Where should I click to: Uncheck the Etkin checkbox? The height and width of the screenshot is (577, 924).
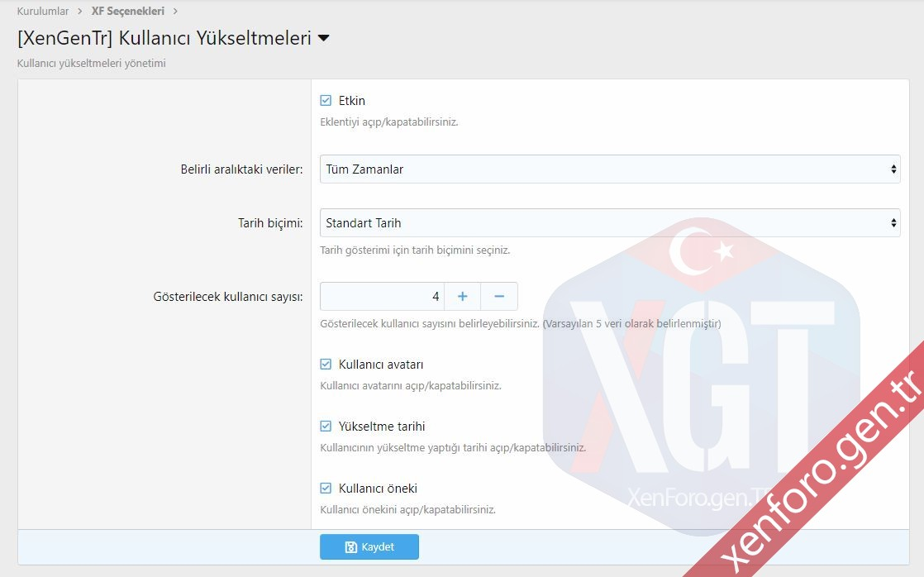coord(326,100)
